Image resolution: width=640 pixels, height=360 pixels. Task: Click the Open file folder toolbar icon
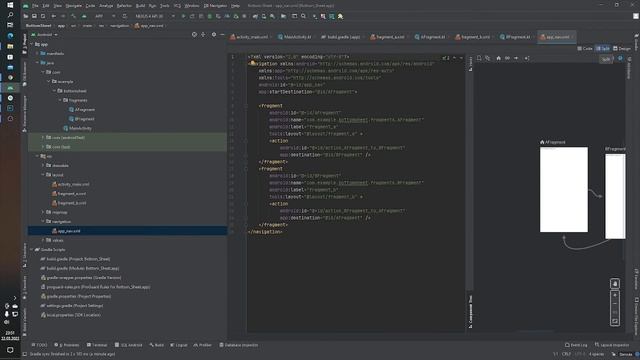point(26,16)
